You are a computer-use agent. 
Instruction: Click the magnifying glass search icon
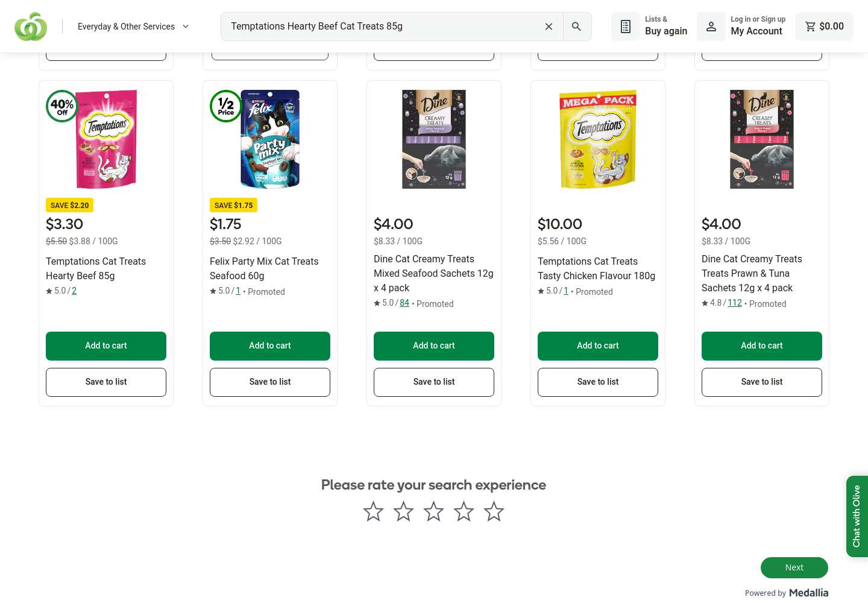(x=577, y=27)
